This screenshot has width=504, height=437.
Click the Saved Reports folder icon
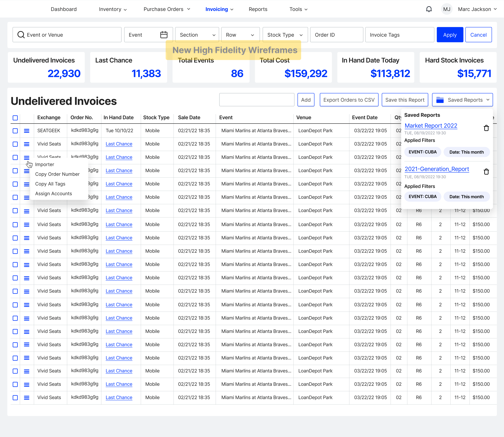pyautogui.click(x=440, y=100)
